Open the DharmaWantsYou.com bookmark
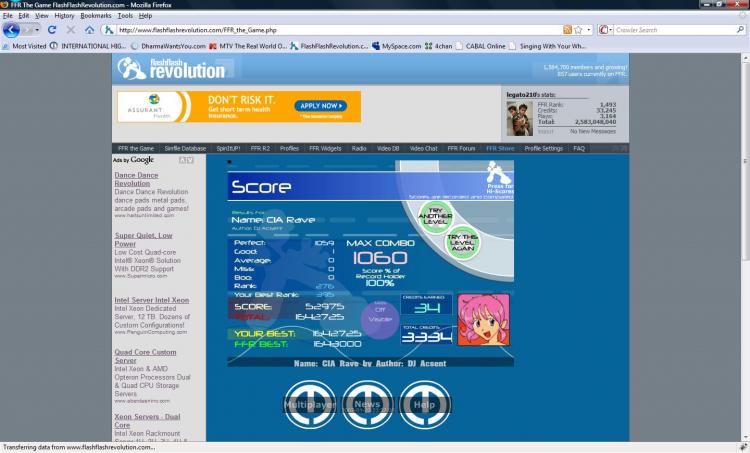The width and height of the screenshot is (750, 453). 168,46
